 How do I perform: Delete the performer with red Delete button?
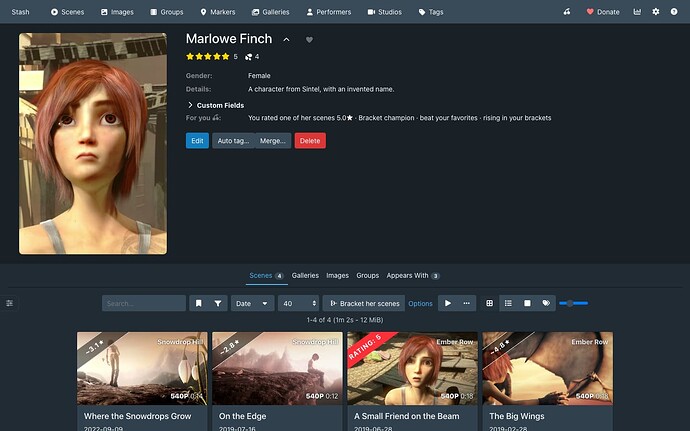[x=310, y=141]
